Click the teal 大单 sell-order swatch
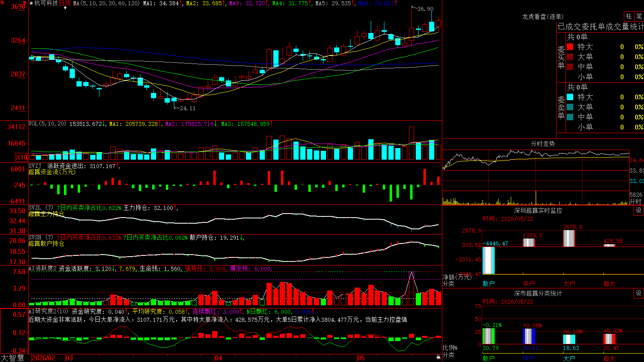 pos(570,107)
